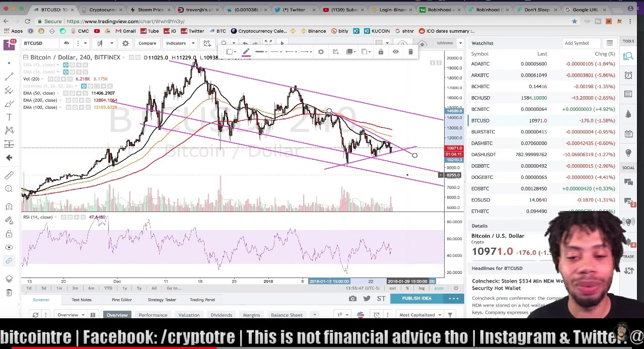Toggle visibility of Vol (20) indicator
This screenshot has width=644, height=349.
tap(51, 79)
